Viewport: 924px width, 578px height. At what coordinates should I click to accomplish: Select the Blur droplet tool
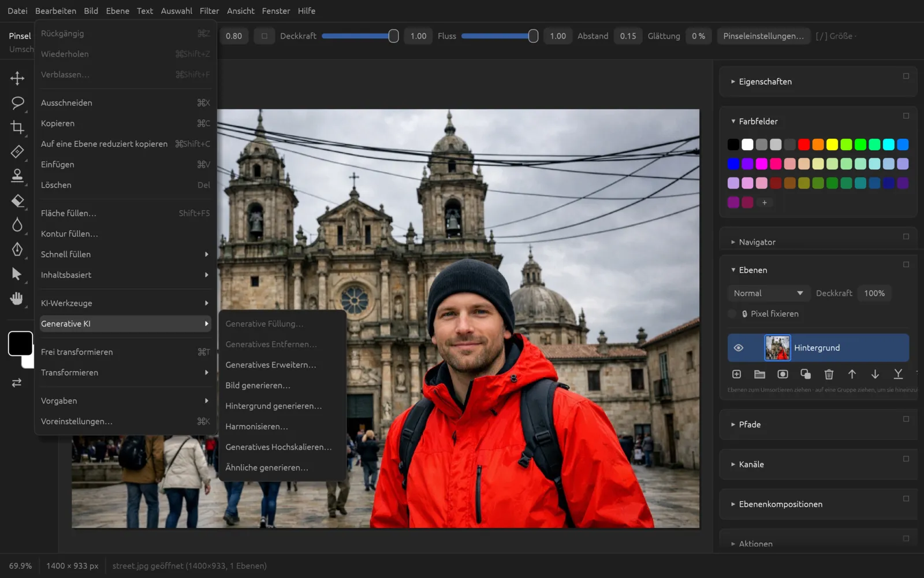(x=17, y=225)
